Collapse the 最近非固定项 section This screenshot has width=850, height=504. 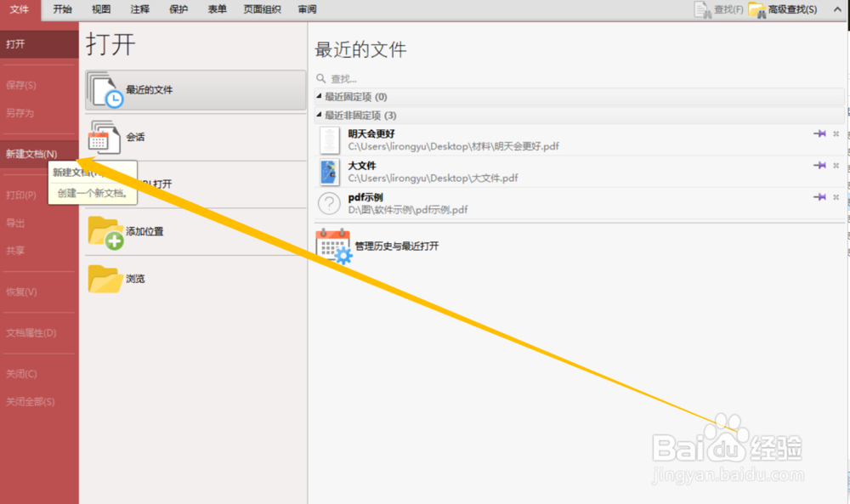pyautogui.click(x=319, y=115)
